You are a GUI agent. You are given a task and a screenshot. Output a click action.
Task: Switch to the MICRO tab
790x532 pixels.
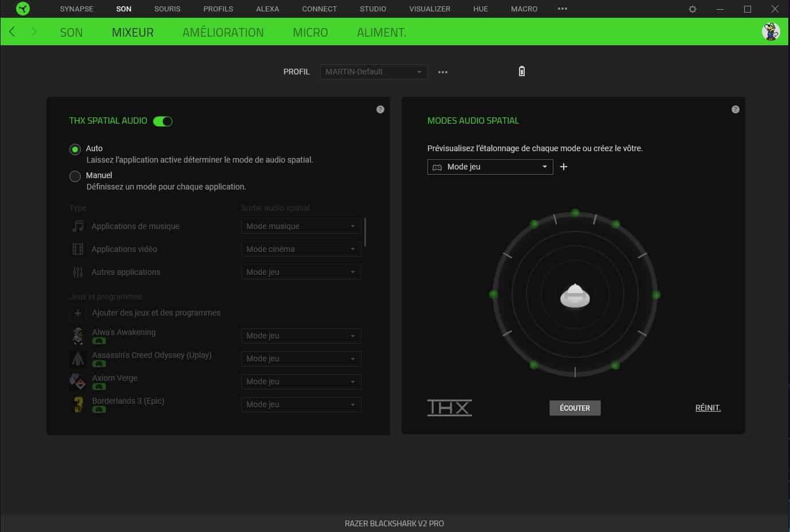(311, 33)
